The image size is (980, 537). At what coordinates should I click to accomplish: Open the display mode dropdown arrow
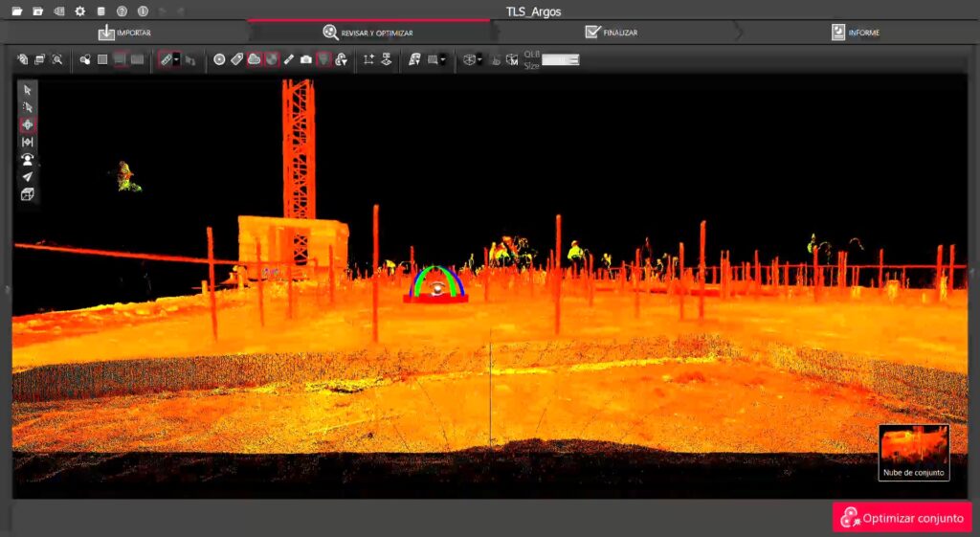443,59
